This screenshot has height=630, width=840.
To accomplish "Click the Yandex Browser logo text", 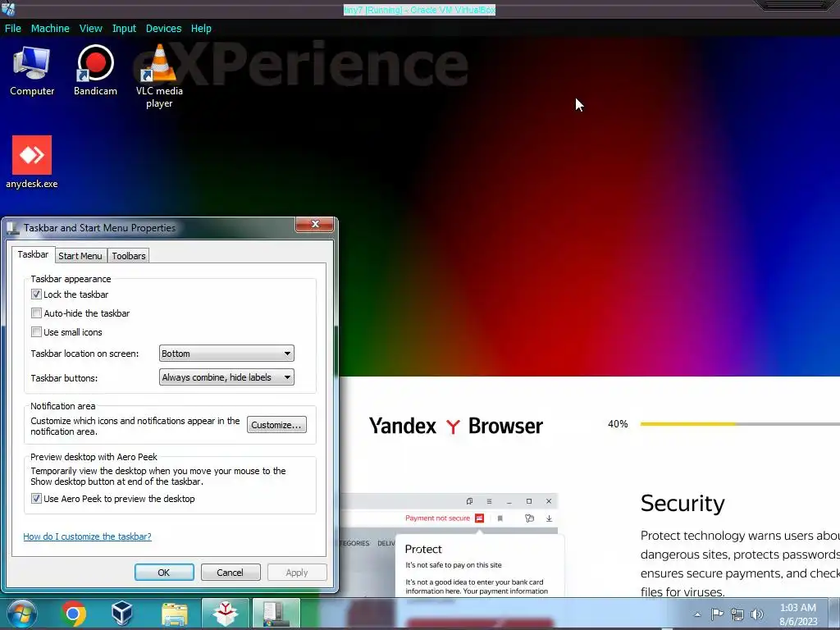I will pyautogui.click(x=456, y=426).
